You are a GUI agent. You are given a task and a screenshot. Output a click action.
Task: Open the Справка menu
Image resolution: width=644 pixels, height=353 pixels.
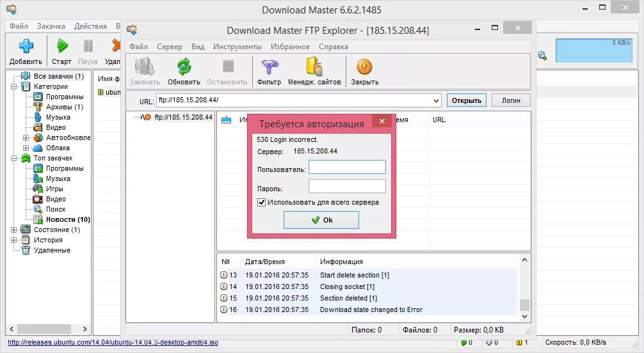334,47
